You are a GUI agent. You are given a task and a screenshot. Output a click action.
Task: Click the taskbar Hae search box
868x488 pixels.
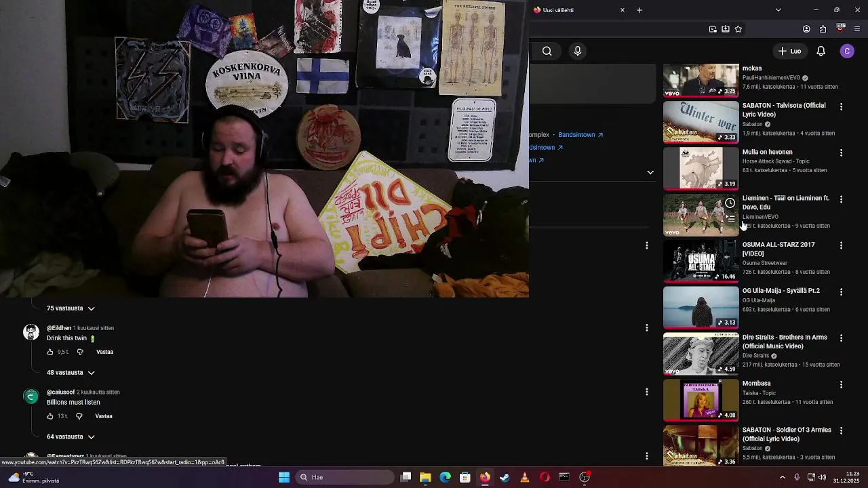[345, 477]
